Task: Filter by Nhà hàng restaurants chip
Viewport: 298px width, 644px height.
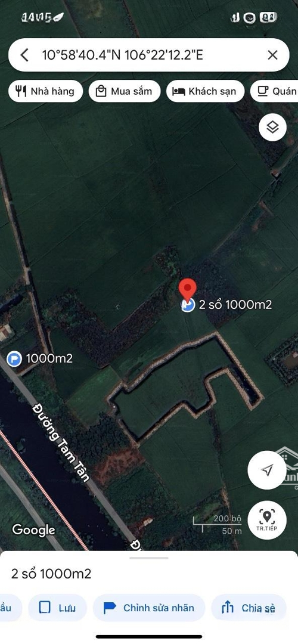Action: pyautogui.click(x=45, y=91)
